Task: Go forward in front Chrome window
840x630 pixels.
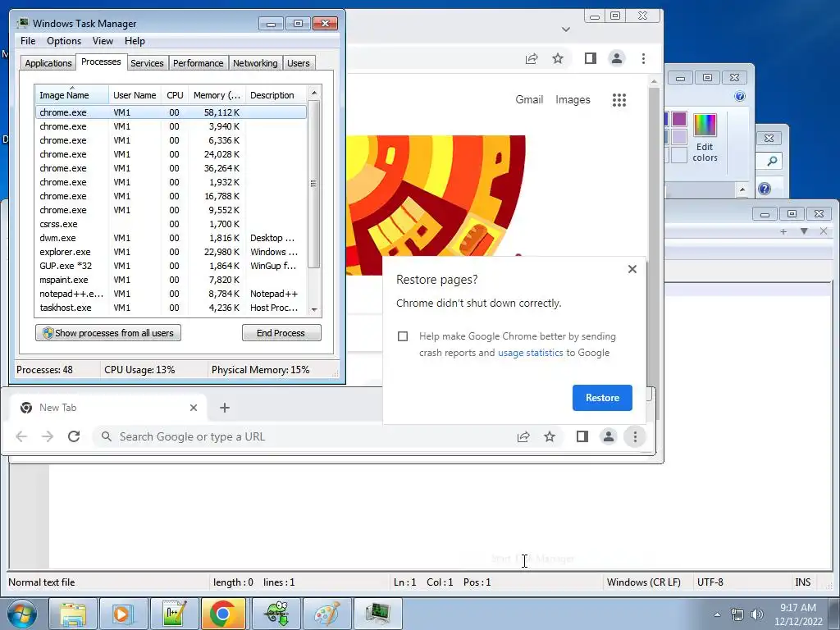Action: click(x=48, y=436)
